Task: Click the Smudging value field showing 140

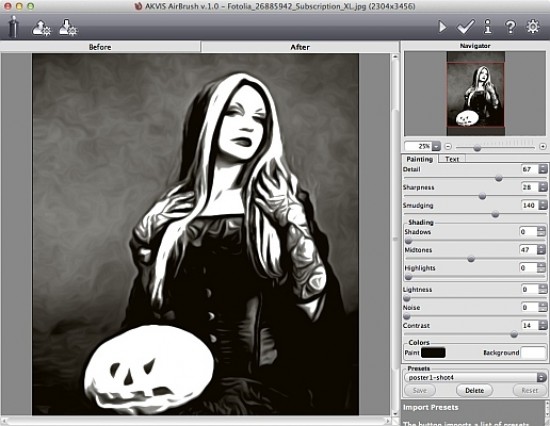Action: [x=530, y=205]
